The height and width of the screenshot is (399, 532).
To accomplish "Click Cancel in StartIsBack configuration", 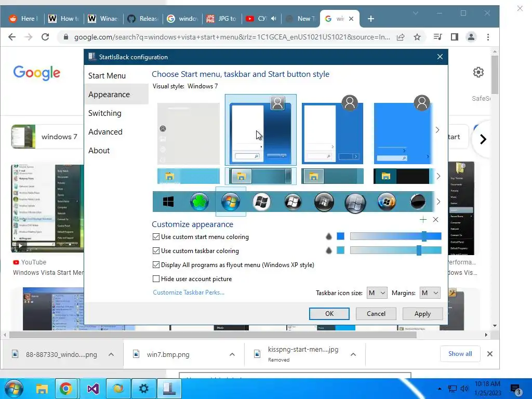I will [x=376, y=314].
